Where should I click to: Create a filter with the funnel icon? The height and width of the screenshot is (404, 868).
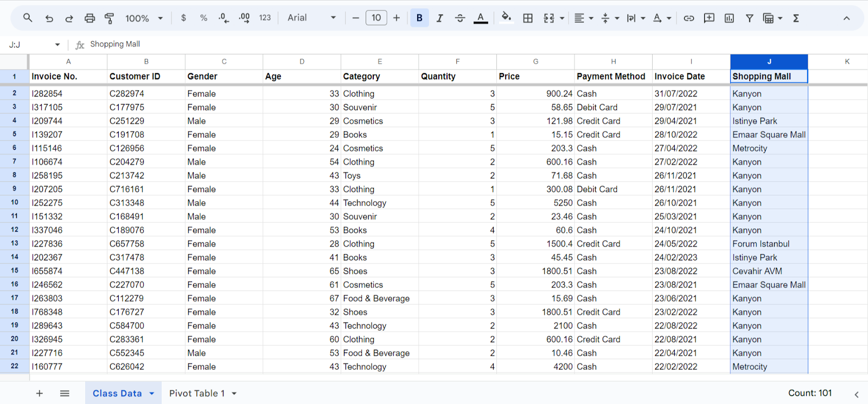coord(749,18)
